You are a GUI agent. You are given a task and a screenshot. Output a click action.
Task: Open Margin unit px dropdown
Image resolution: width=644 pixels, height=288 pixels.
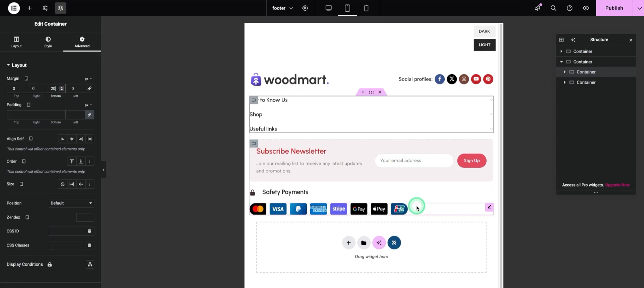pos(88,79)
